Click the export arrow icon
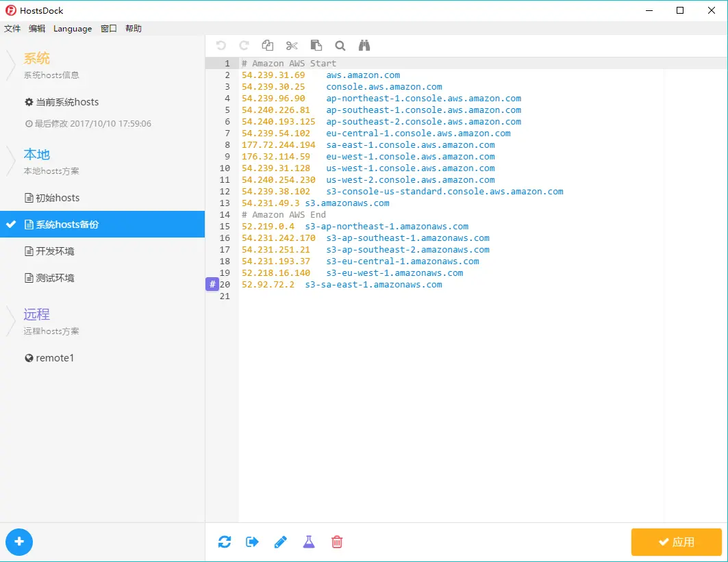Image resolution: width=728 pixels, height=562 pixels. pyautogui.click(x=252, y=541)
